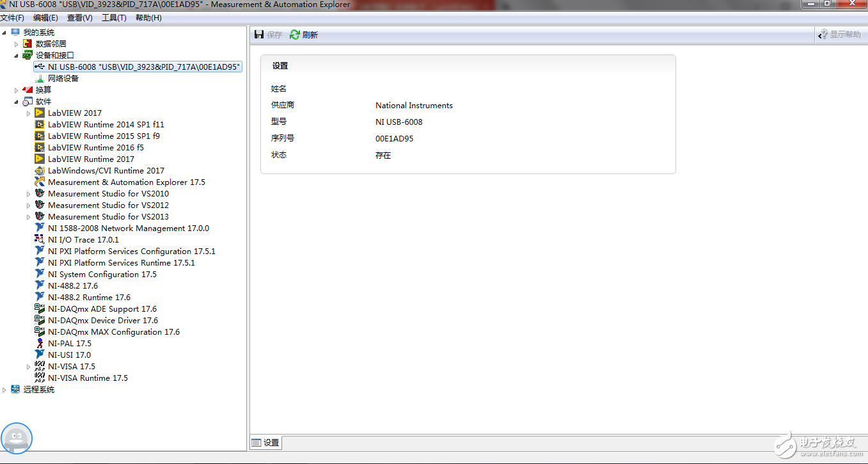
Task: Click the model value NI USB-6008
Action: point(398,122)
